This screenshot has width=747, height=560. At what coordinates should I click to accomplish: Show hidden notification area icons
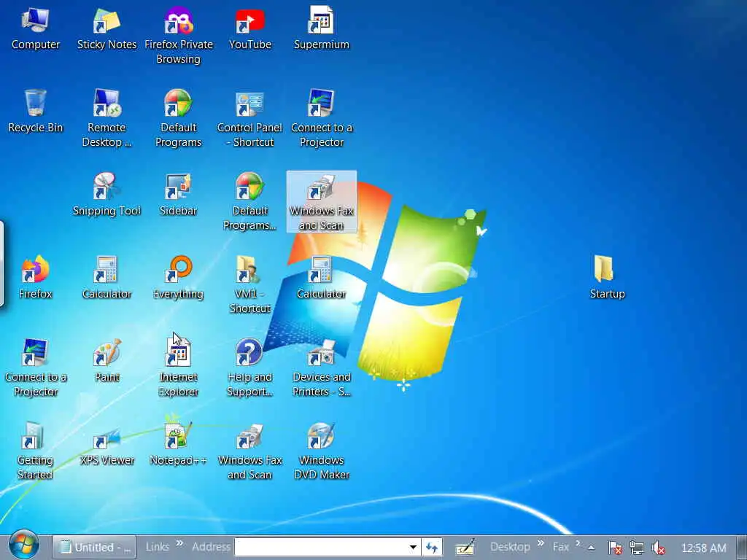click(591, 548)
